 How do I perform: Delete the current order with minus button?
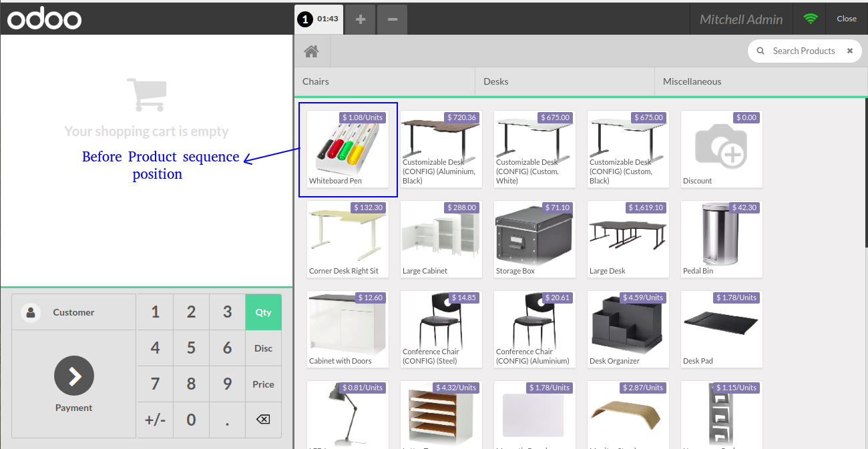point(393,19)
